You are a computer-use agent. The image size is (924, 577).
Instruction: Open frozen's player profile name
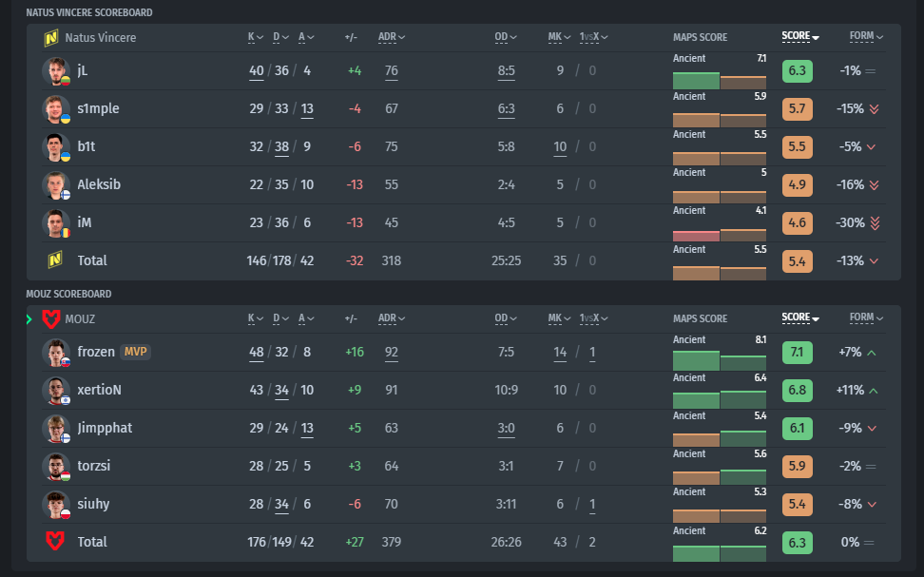click(x=96, y=352)
